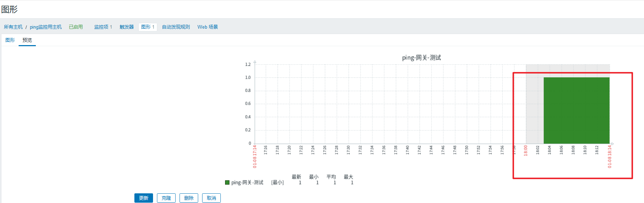Click the end timestamp 01-08 18:14

[610, 156]
